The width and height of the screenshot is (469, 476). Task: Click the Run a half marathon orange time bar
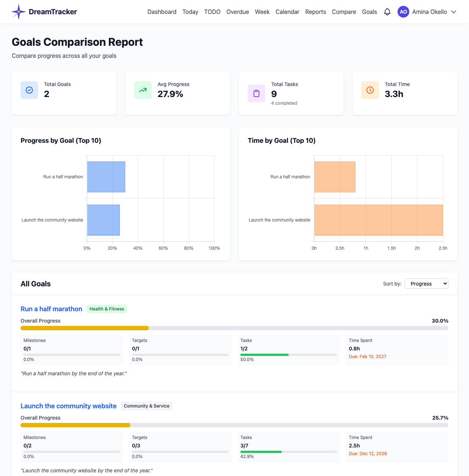tap(335, 177)
